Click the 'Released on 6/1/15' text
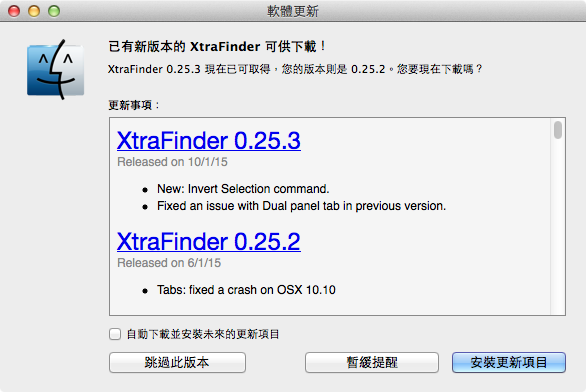Image resolution: width=586 pixels, height=392 pixels. coord(169,263)
